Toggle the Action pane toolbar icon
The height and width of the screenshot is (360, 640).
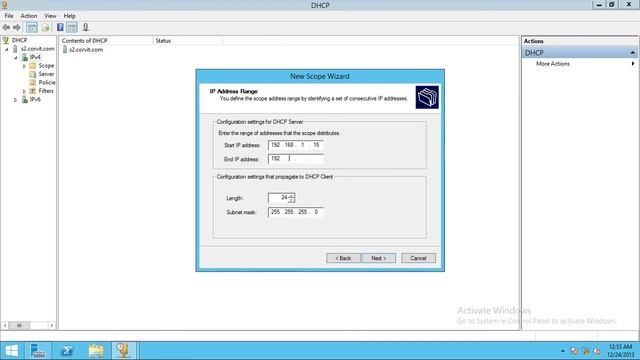tap(72, 27)
